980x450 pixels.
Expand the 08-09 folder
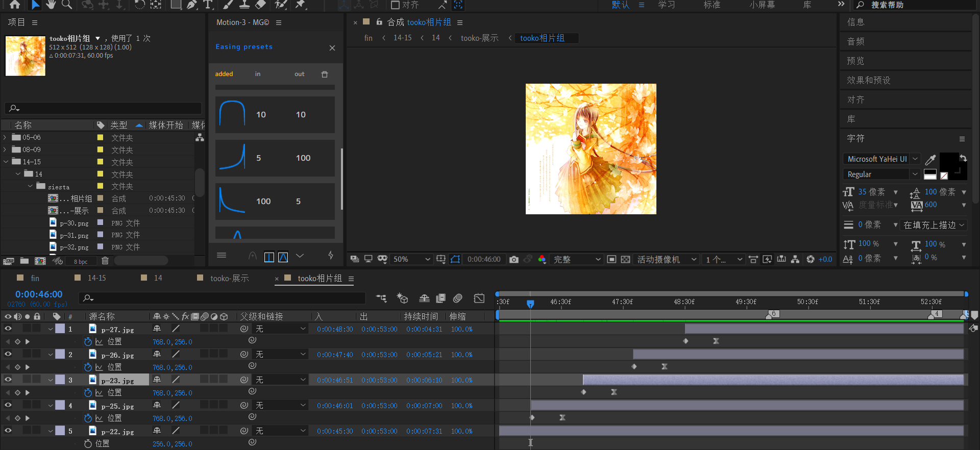tap(5, 149)
